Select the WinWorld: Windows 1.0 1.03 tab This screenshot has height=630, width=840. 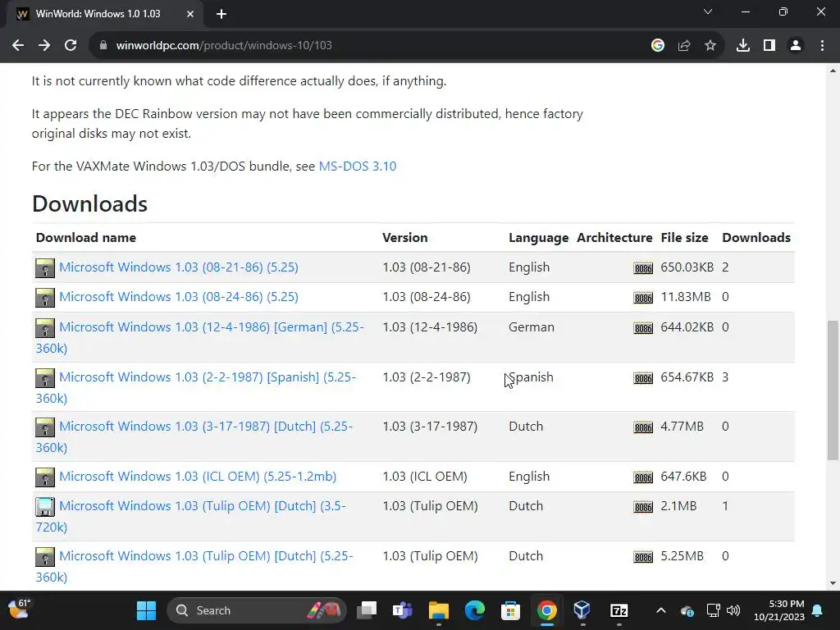104,15
